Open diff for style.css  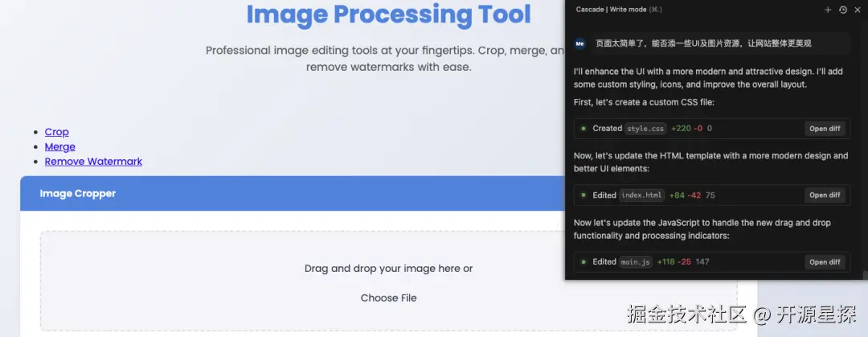(825, 129)
